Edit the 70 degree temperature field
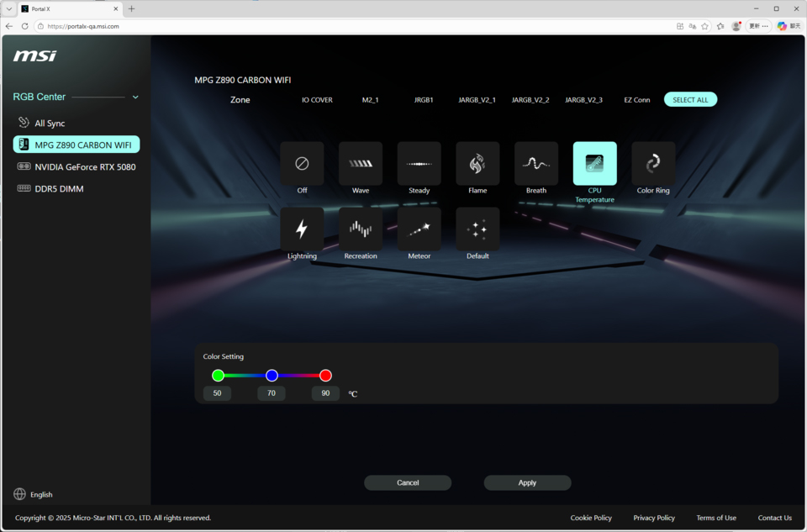The height and width of the screenshot is (532, 807). 272,393
